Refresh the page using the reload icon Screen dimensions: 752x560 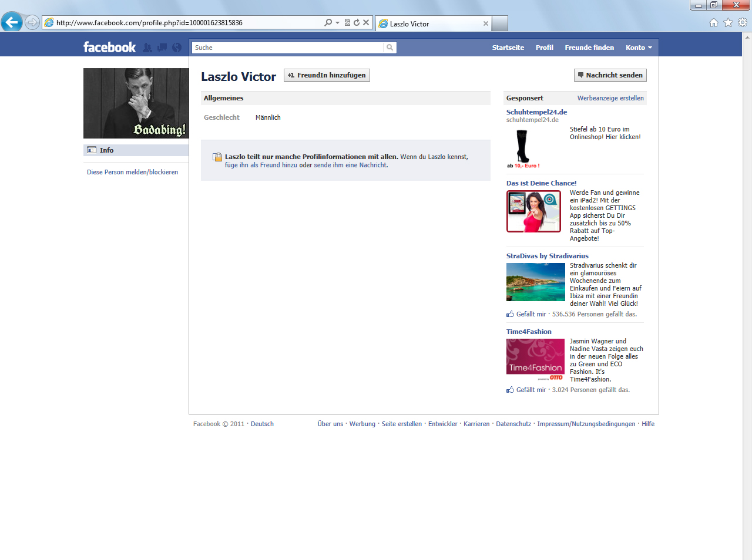coord(357,22)
